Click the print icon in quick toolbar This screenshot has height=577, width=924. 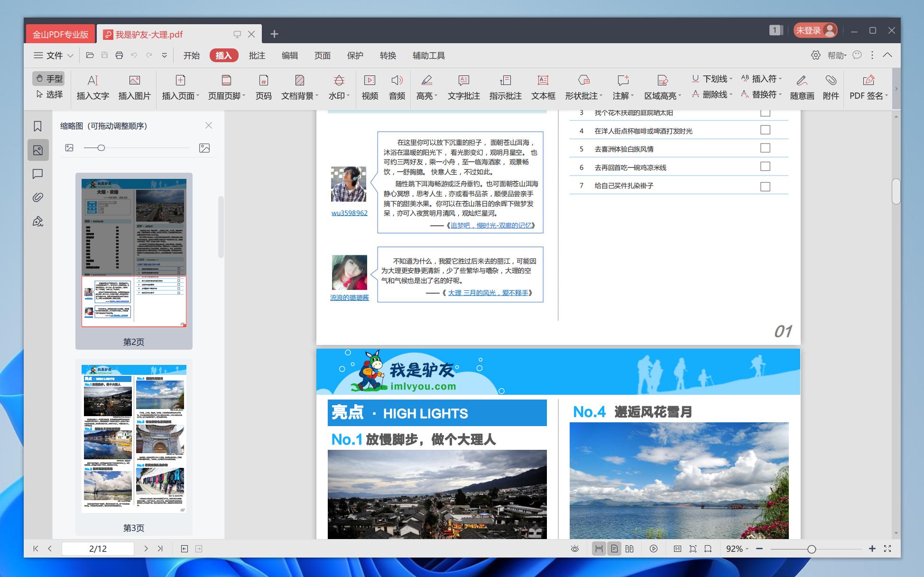click(119, 56)
